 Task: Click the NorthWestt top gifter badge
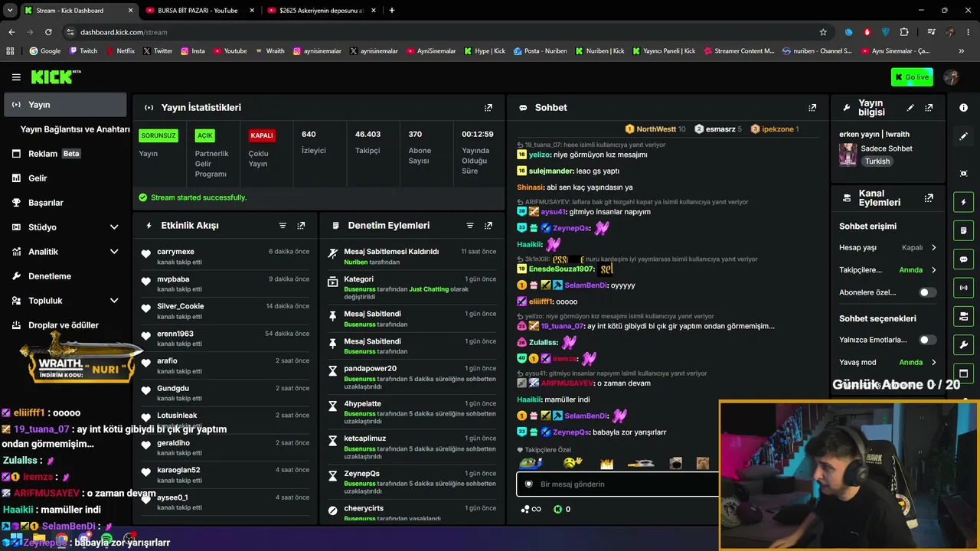point(655,129)
